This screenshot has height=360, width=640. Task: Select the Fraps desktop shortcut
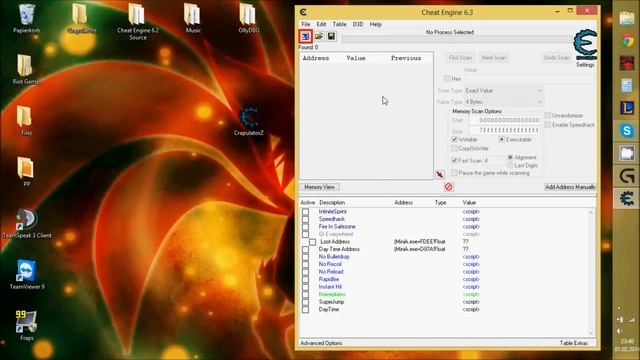click(x=27, y=326)
